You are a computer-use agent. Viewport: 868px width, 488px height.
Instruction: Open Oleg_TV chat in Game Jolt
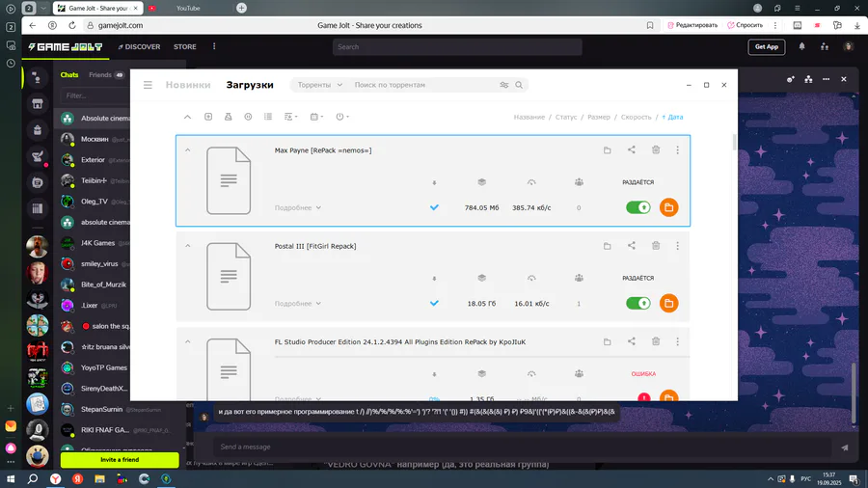pyautogui.click(x=95, y=202)
